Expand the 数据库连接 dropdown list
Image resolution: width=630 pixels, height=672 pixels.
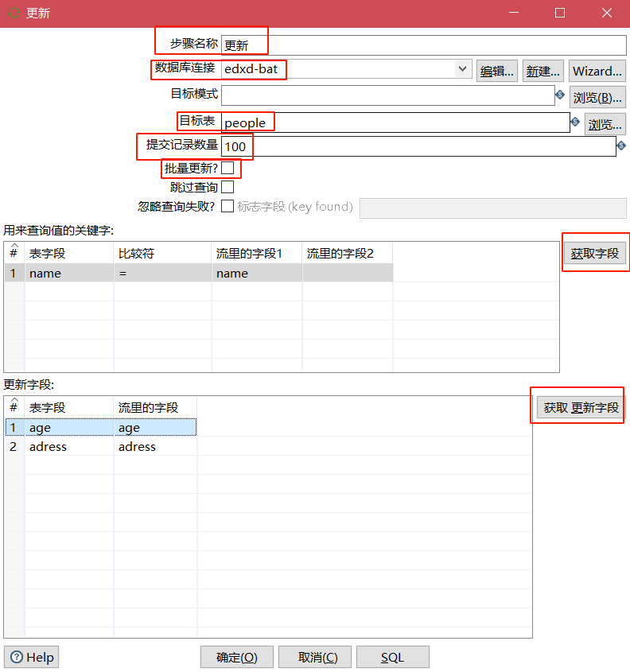463,69
